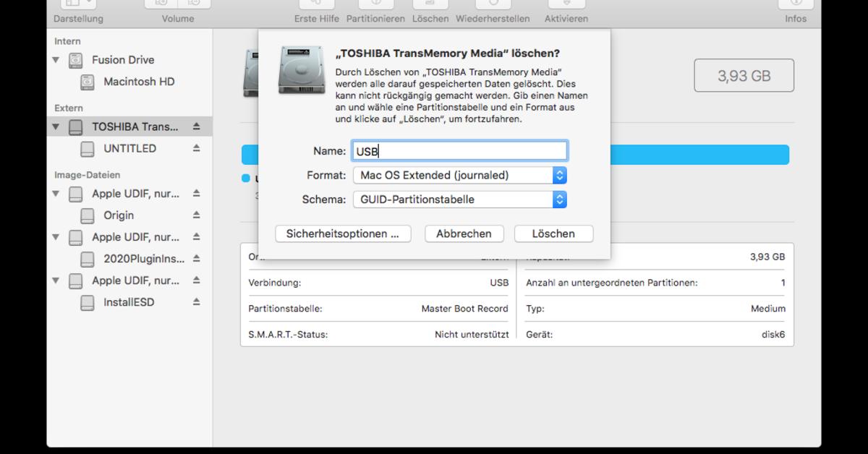Click the UNTITLED volume icon
Image resolution: width=868 pixels, height=454 pixels.
[x=88, y=149]
